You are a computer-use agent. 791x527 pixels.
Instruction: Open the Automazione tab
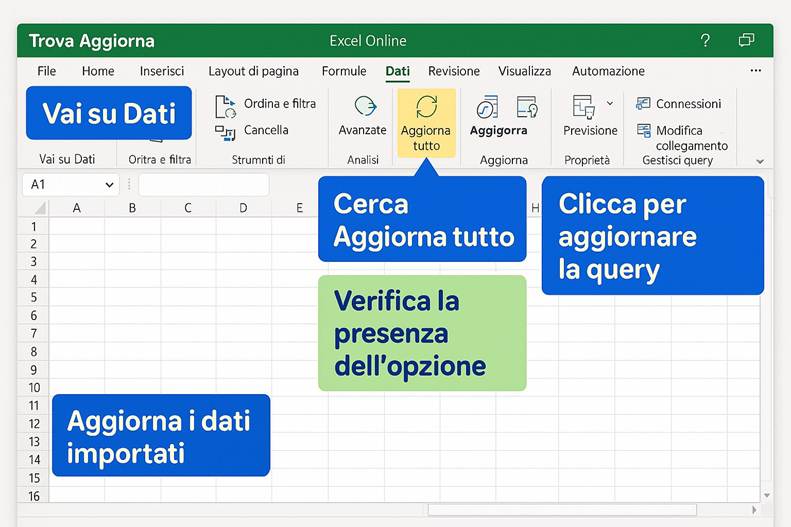608,71
